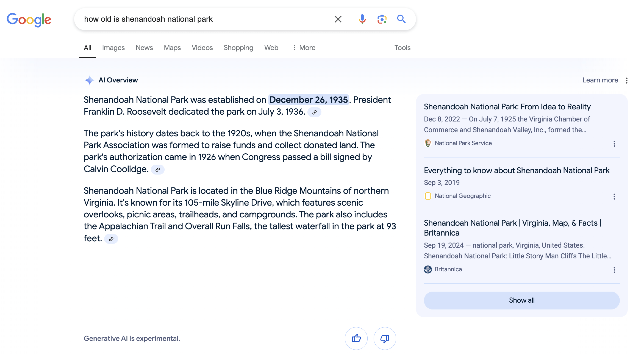Start voice search with the microphone icon
Image resolution: width=644 pixels, height=354 pixels.
pyautogui.click(x=362, y=19)
